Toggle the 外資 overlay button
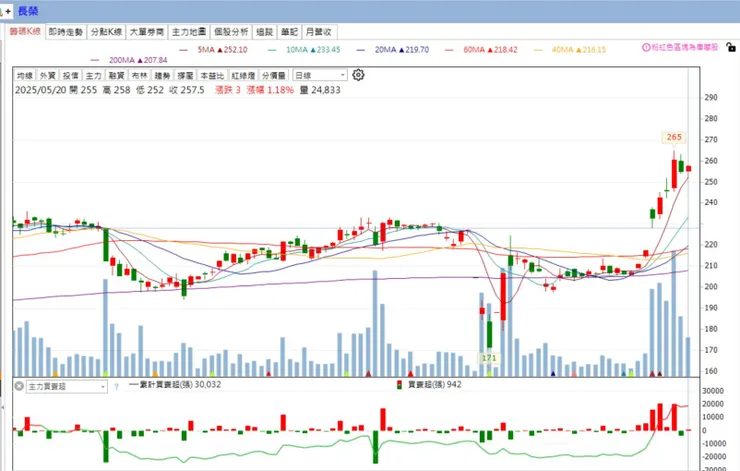 point(48,76)
